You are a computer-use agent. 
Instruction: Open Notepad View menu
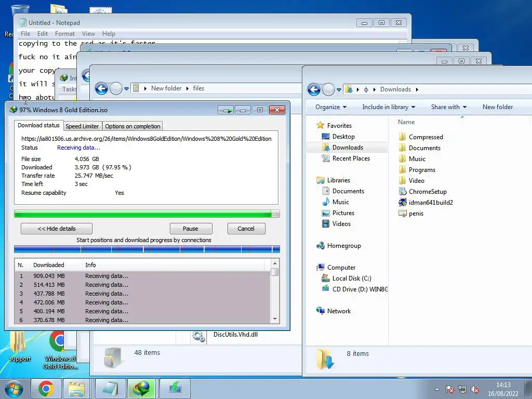point(88,34)
